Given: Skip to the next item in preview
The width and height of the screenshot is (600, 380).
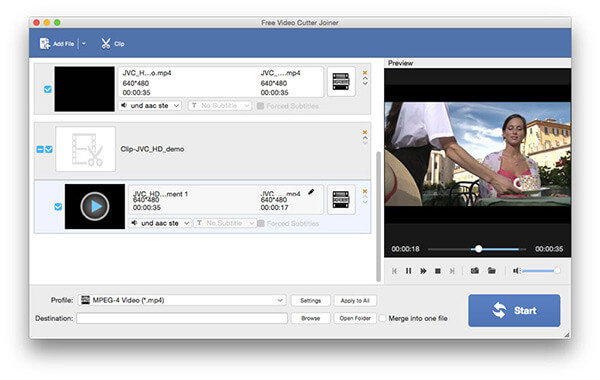Looking at the screenshot, I should tap(452, 271).
